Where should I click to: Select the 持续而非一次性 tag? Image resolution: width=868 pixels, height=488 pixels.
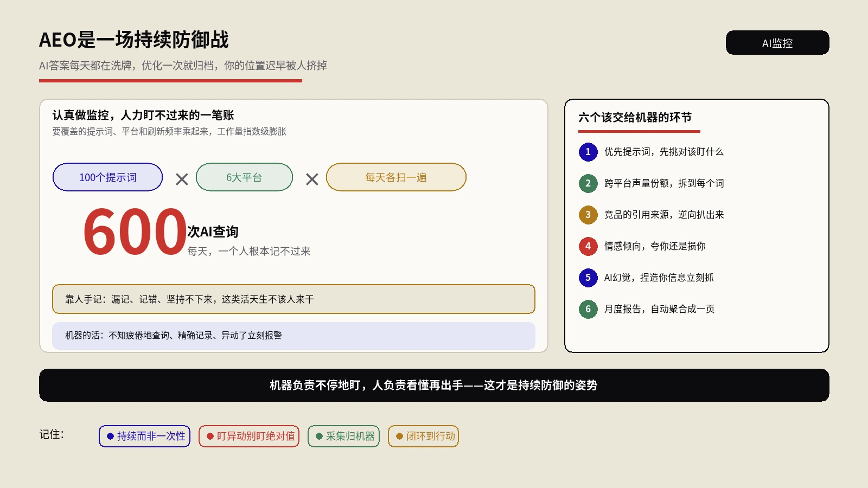(x=145, y=436)
